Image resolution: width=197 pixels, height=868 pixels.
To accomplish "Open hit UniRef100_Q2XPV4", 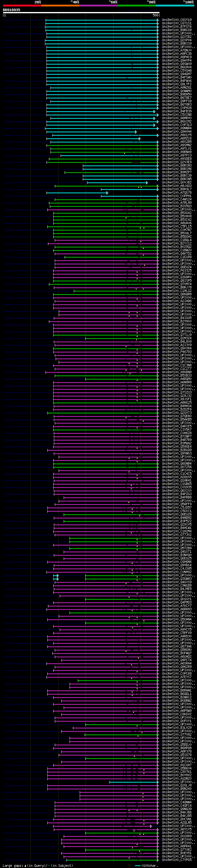I will pos(177,40).
